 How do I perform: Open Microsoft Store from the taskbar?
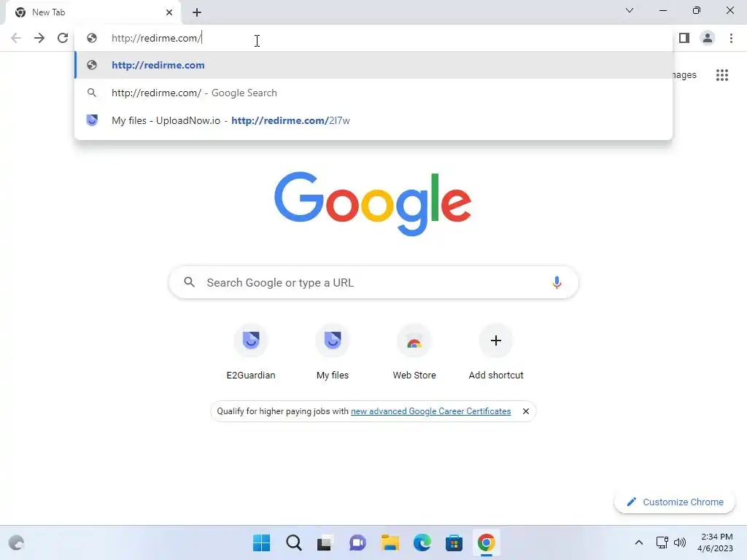tap(454, 542)
